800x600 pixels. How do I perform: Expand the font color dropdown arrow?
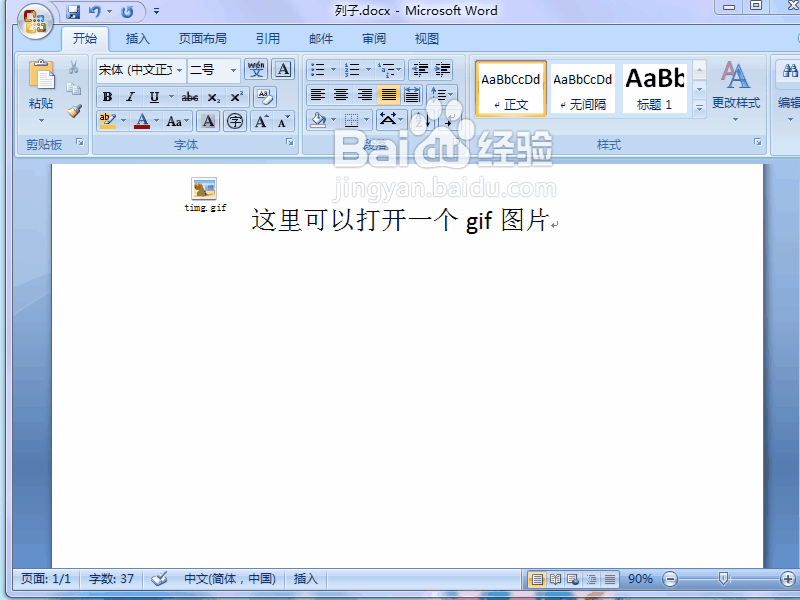[155, 120]
